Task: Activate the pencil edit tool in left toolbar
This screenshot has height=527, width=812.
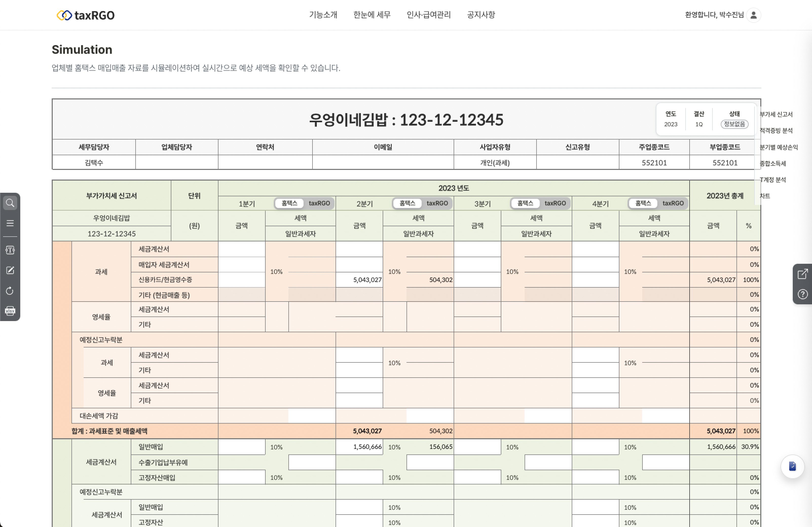Action: (x=10, y=270)
